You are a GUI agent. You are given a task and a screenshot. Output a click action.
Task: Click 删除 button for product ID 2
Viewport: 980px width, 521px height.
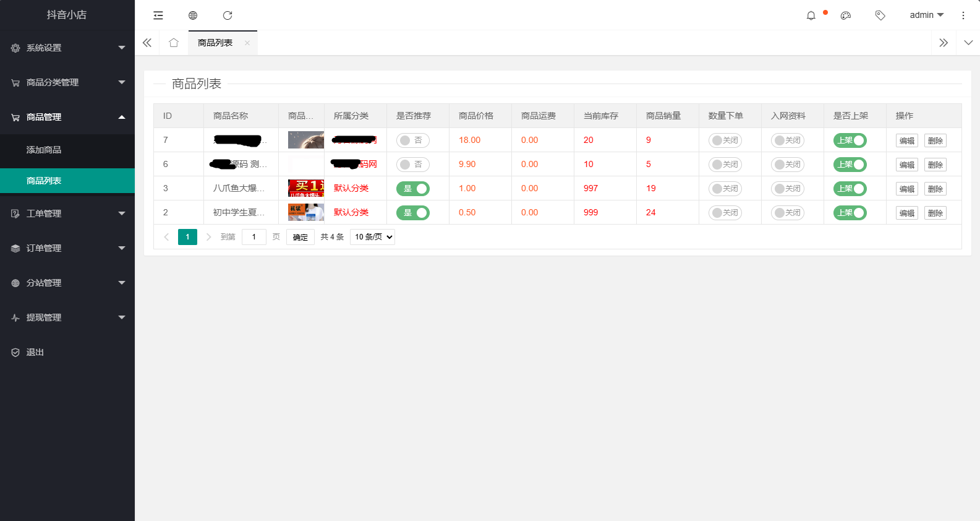pyautogui.click(x=935, y=213)
